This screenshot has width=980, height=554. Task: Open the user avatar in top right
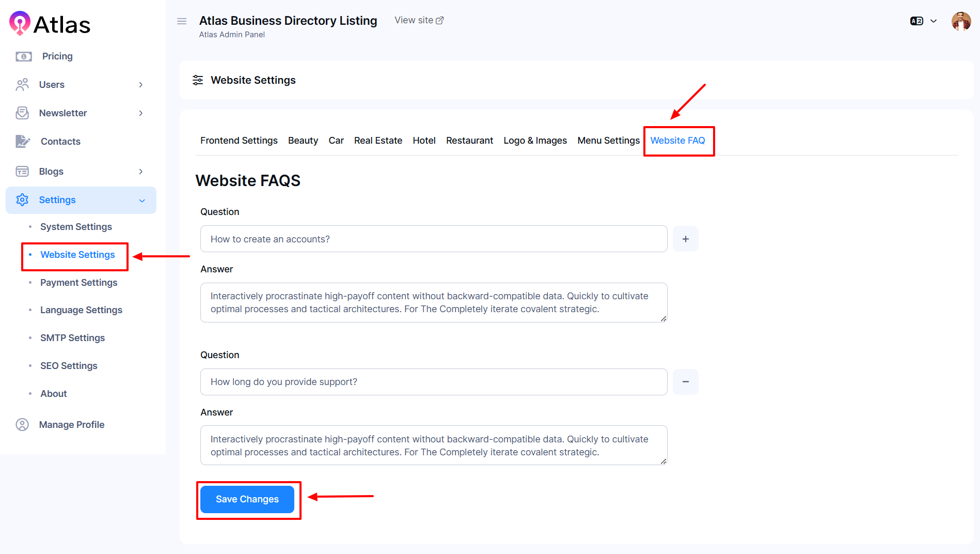(x=961, y=21)
